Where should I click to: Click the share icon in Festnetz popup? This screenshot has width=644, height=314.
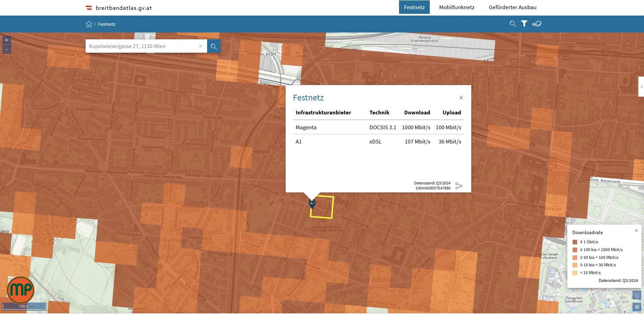[459, 186]
